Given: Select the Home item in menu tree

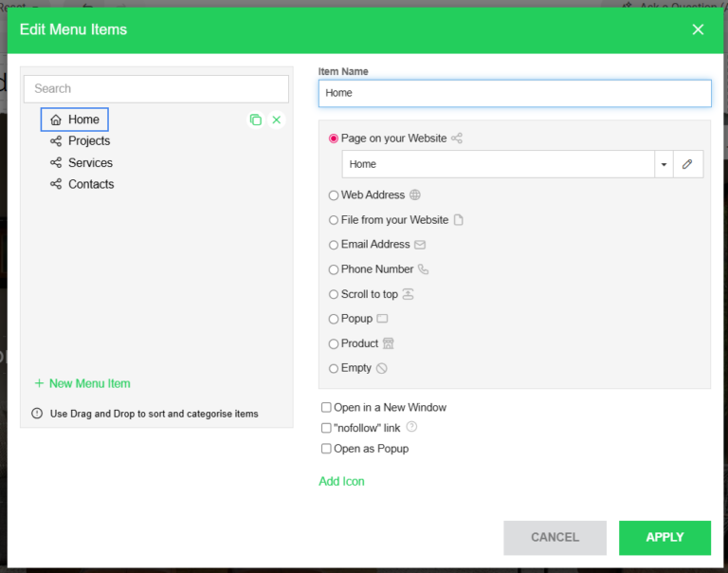Looking at the screenshot, I should tap(75, 120).
